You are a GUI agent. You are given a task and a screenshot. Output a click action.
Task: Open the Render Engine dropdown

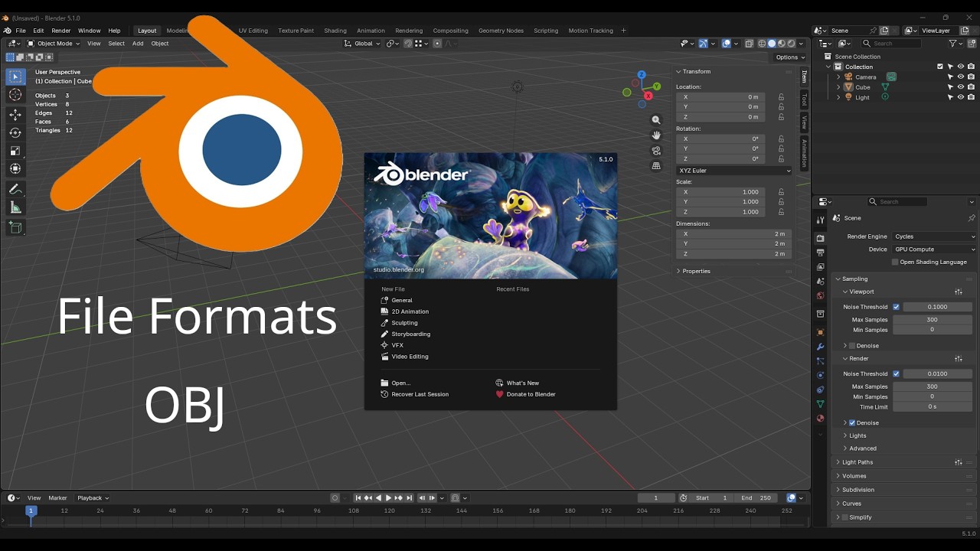pyautogui.click(x=935, y=236)
